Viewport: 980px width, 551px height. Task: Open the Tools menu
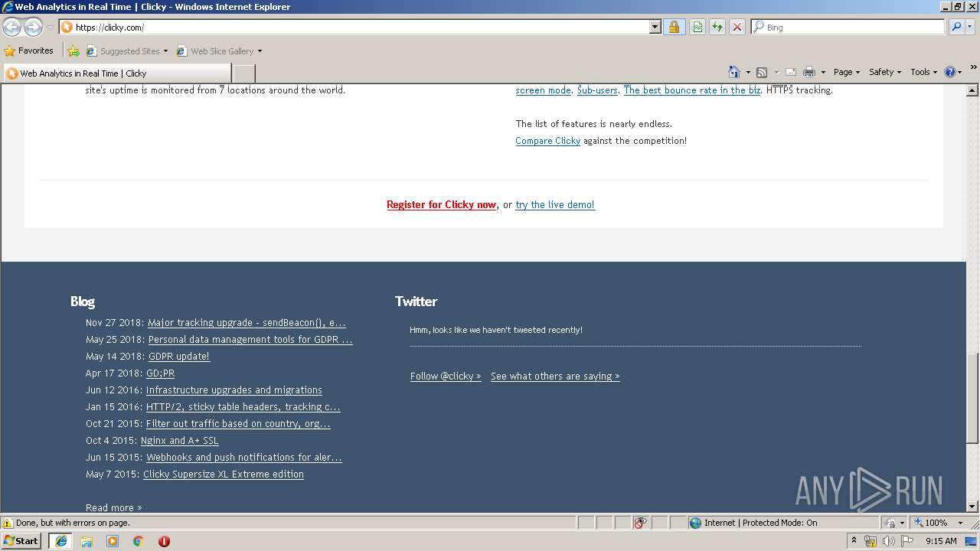[923, 72]
